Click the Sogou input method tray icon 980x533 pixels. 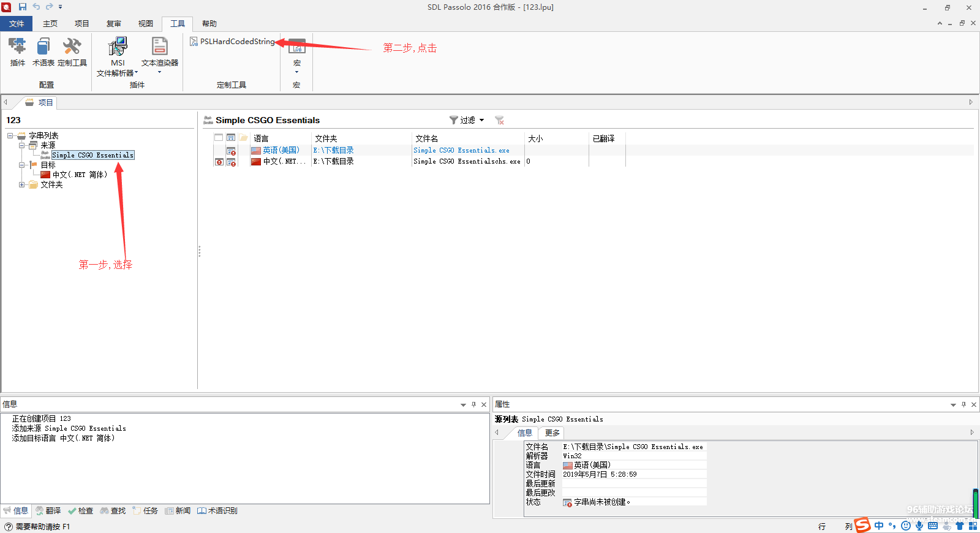862,525
